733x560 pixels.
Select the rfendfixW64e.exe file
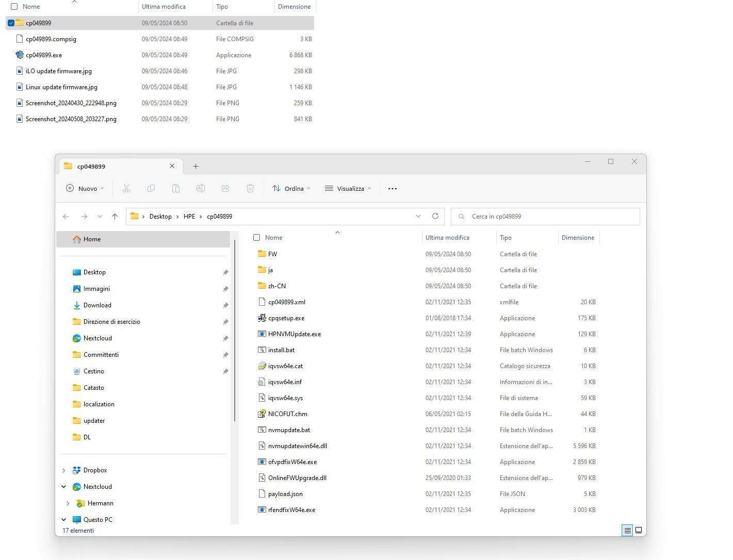[x=291, y=510]
